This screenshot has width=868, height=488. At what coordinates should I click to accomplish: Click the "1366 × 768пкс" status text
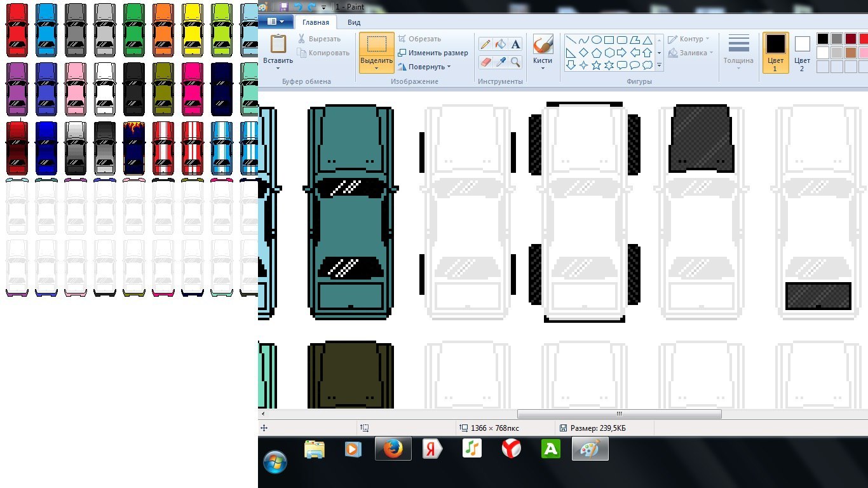(494, 428)
